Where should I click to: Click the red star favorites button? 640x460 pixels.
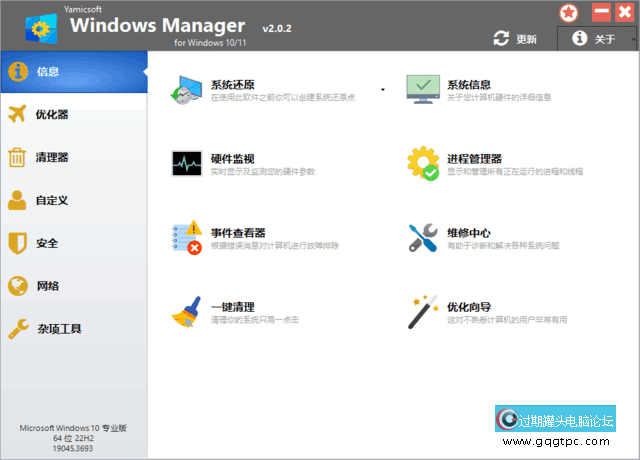568,13
